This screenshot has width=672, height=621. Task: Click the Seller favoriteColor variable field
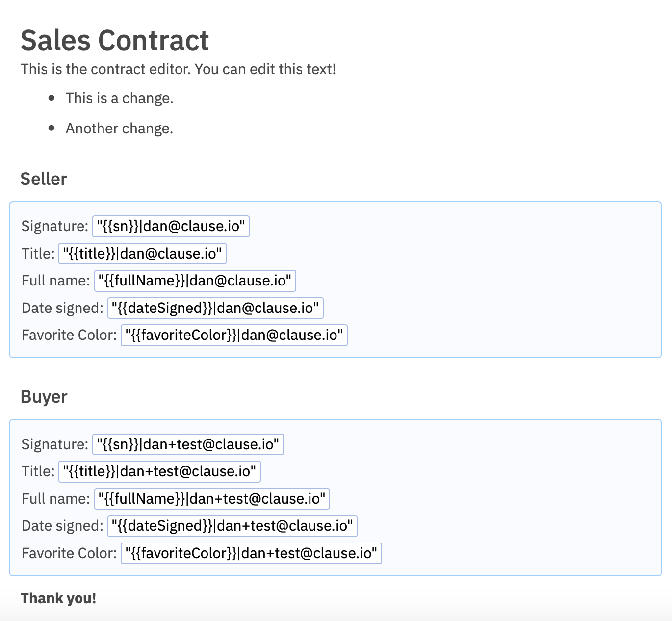234,335
